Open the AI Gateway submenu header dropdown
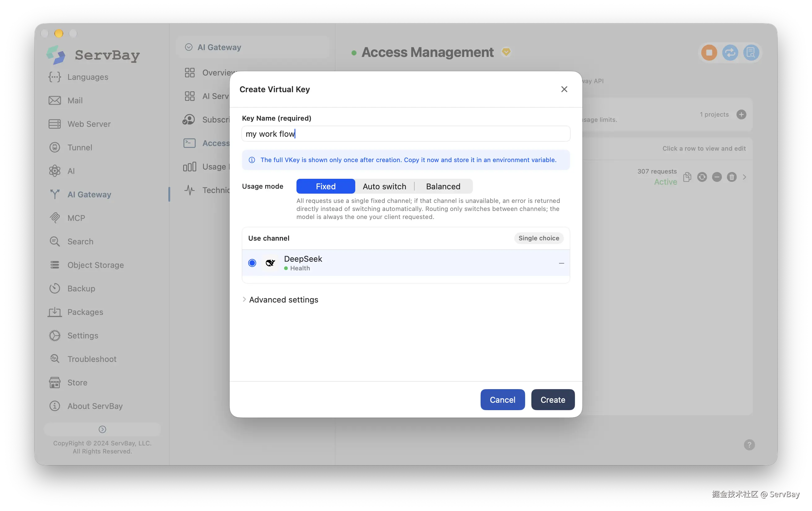Viewport: 812px width, 511px height. [x=252, y=47]
